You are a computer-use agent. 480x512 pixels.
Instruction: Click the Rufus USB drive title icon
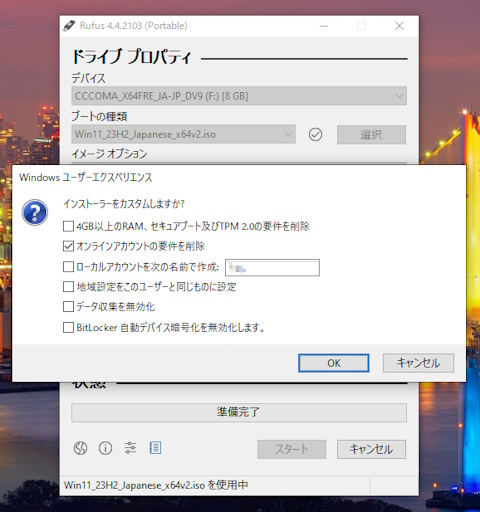(x=69, y=26)
